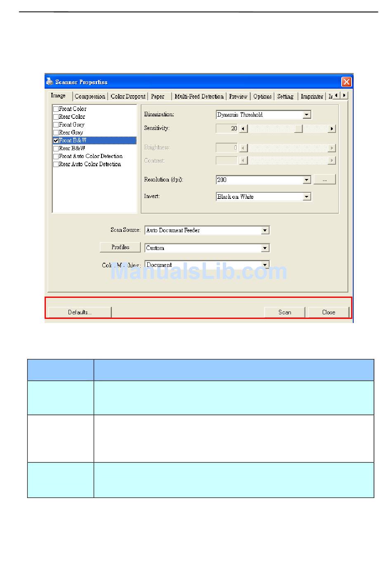Open the Scan Source dropdown
The image size is (392, 587).
click(265, 231)
